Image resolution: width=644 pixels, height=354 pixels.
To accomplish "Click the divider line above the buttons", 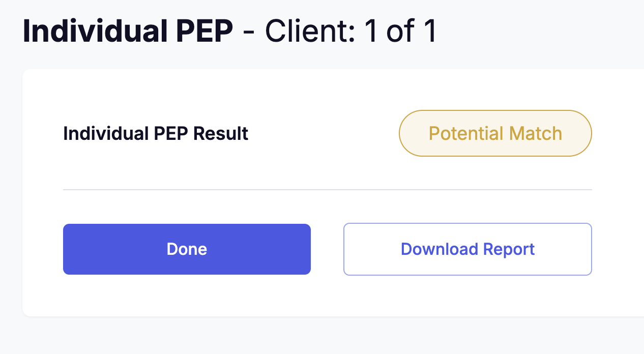I will tap(327, 190).
